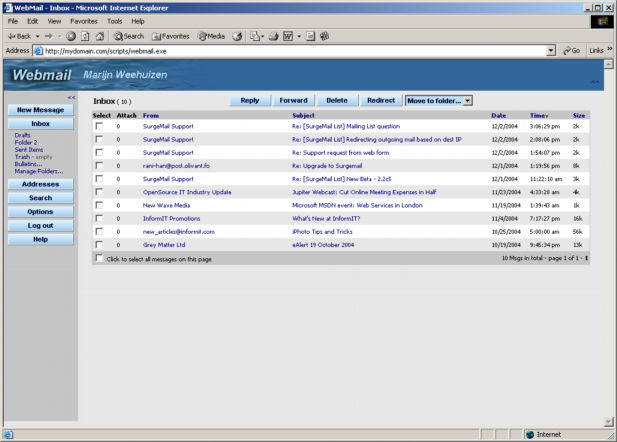This screenshot has width=617, height=442.
Task: Click the Stop loading toolbar icon
Action: pos(72,36)
